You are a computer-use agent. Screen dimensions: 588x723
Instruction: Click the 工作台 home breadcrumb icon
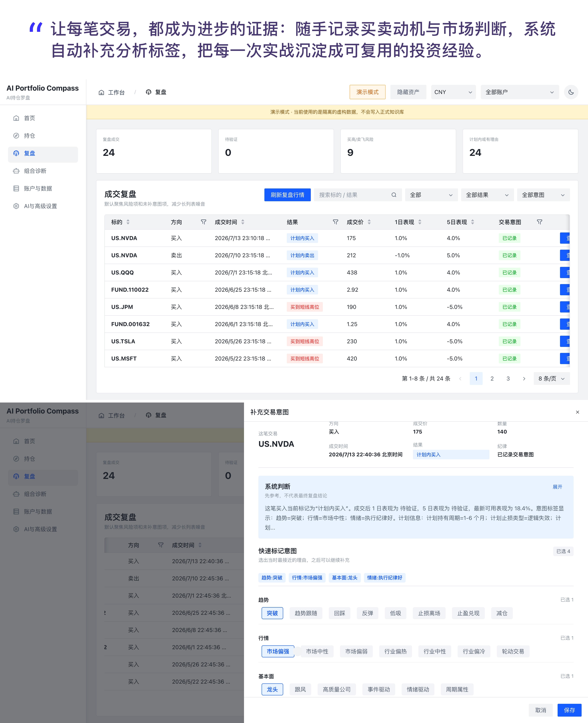[101, 93]
